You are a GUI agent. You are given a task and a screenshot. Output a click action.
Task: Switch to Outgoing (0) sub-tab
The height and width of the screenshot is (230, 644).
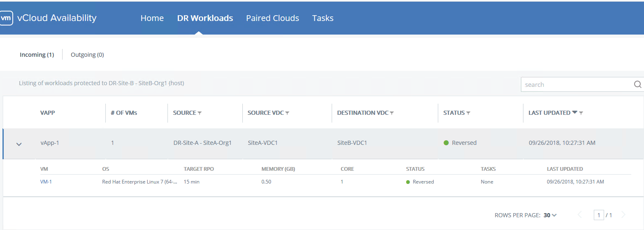(x=87, y=55)
